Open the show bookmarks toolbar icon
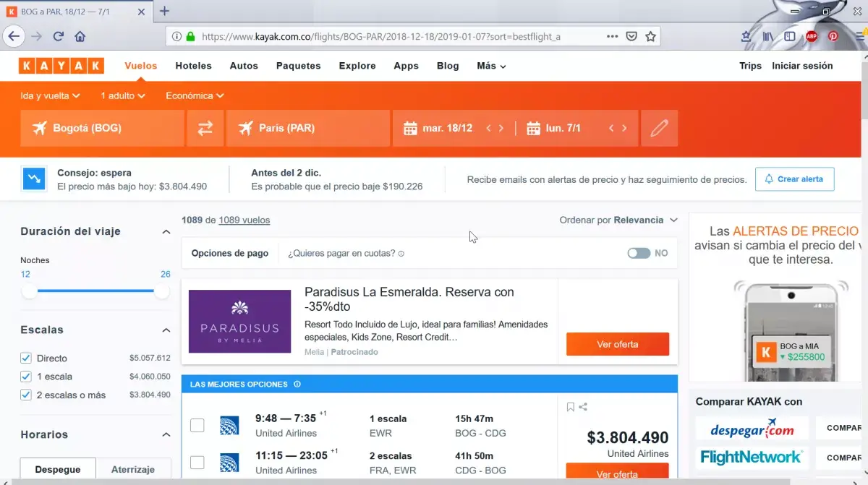 (x=746, y=36)
